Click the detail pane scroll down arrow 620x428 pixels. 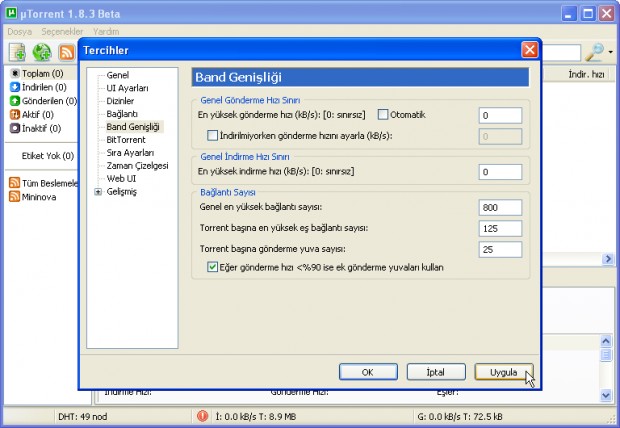pos(606,394)
